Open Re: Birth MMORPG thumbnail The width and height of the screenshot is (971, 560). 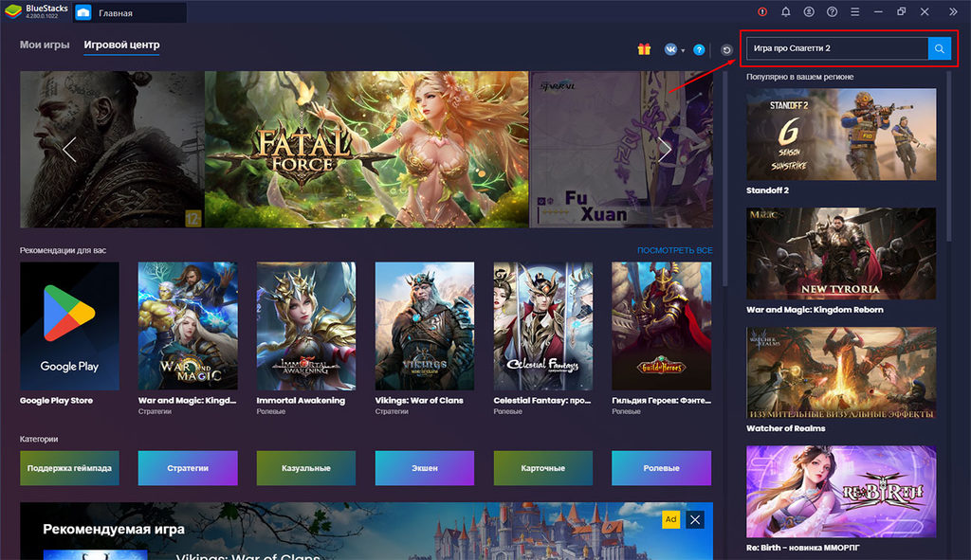pyautogui.click(x=841, y=492)
